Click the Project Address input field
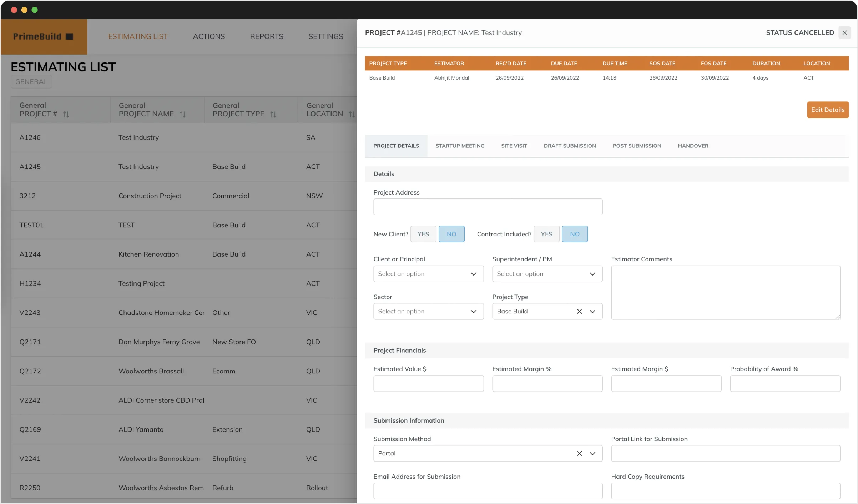Screen dimensions: 858x504 click(488, 207)
